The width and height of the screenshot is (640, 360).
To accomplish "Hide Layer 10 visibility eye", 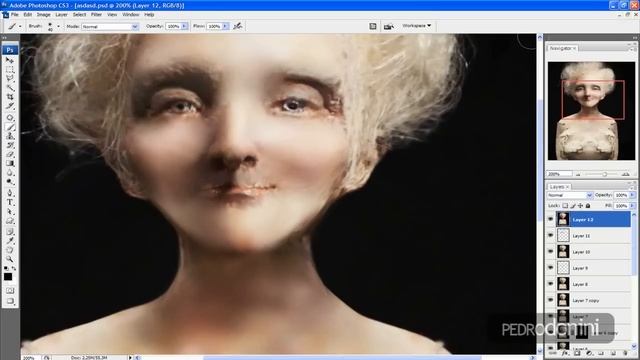I will pos(551,252).
